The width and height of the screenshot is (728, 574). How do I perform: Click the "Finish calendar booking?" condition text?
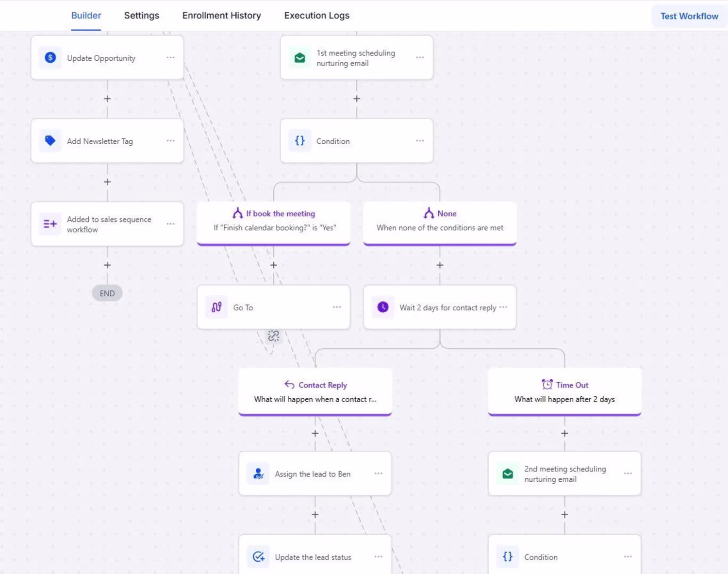275,228
